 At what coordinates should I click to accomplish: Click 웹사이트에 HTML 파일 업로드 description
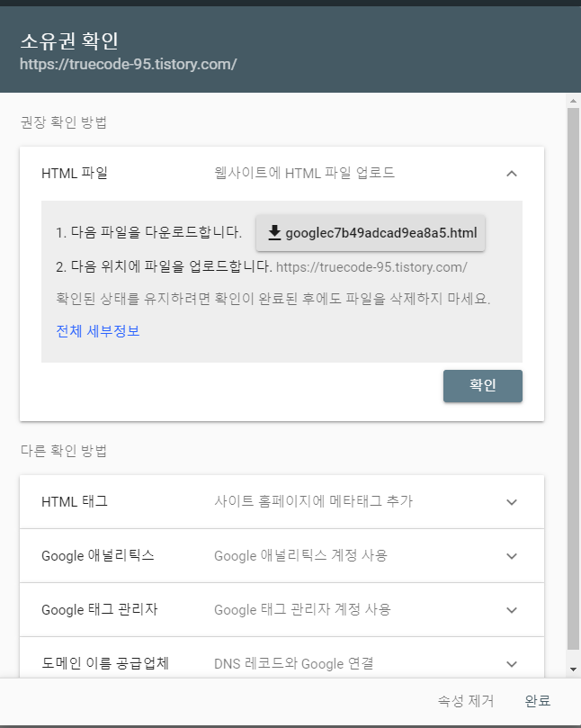pyautogui.click(x=304, y=173)
